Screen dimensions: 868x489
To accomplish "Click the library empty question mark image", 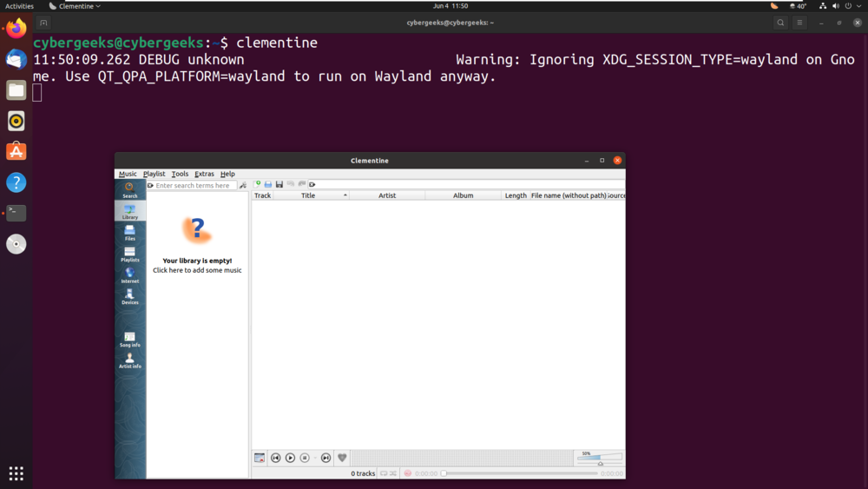I will [197, 230].
